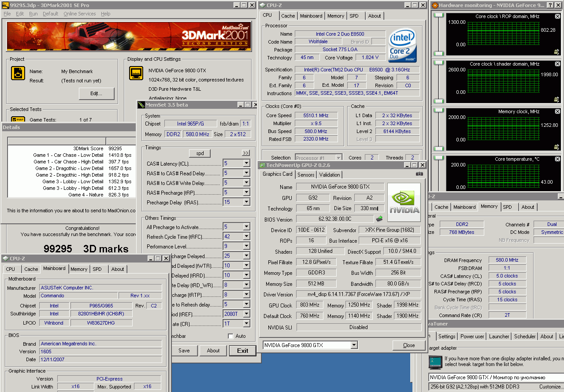Switch to the Validation tab in GPU-Z
Screen dimensions: 564x392
point(330,175)
